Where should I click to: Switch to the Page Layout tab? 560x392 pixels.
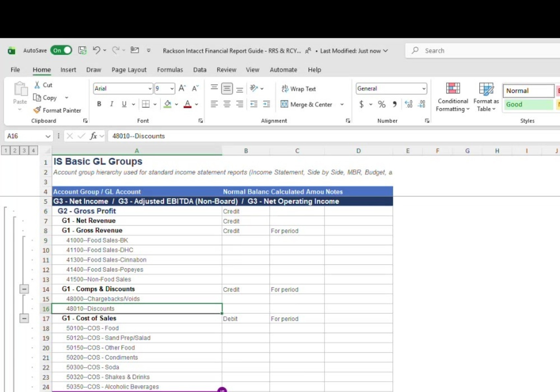[129, 70]
